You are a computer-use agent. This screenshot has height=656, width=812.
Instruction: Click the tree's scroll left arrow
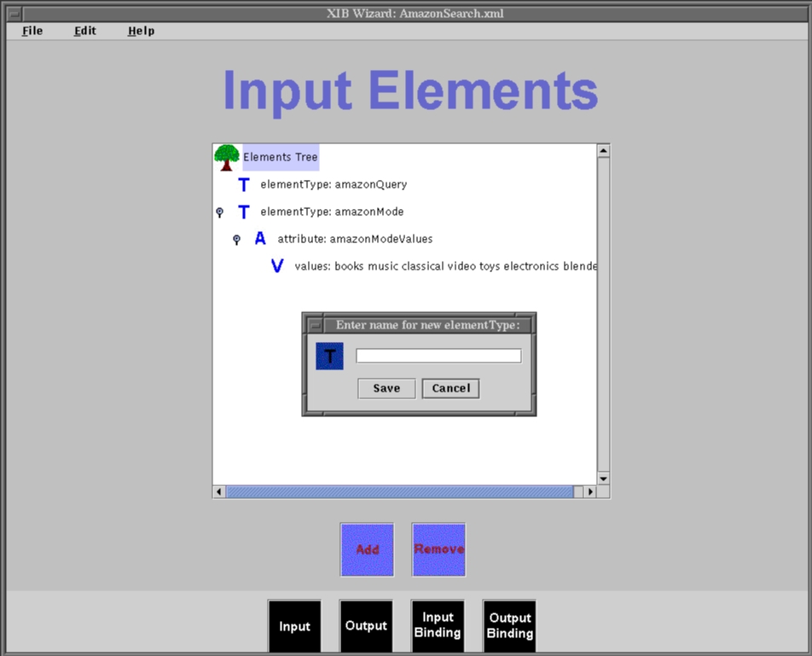[x=219, y=491]
